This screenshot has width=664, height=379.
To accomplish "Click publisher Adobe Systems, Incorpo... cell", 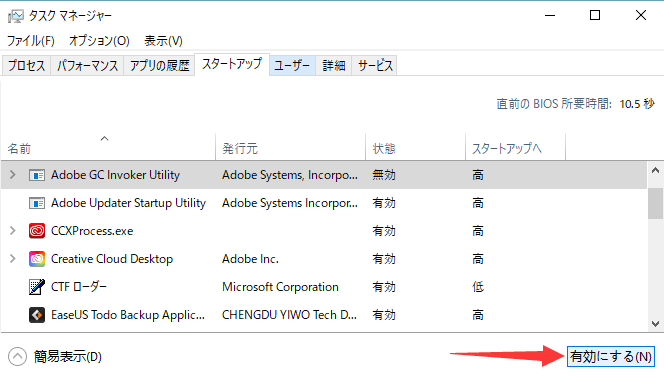I will [x=290, y=175].
